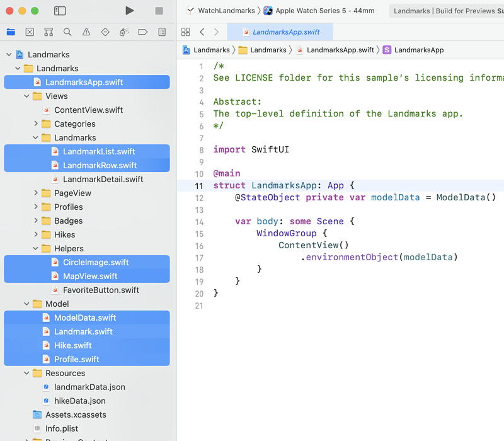504x441 pixels.
Task: Click LandmarksApp.swift in the jump bar
Action: [x=335, y=50]
